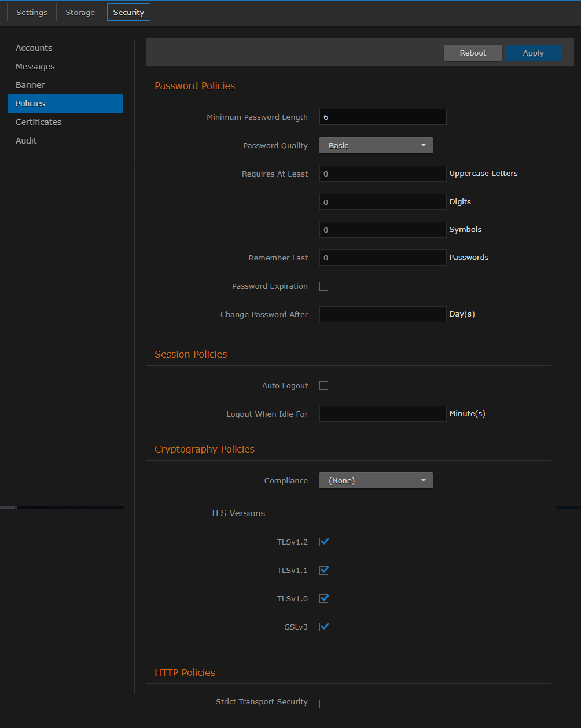This screenshot has height=728, width=581.
Task: Navigate to the Banner settings
Action: [30, 84]
